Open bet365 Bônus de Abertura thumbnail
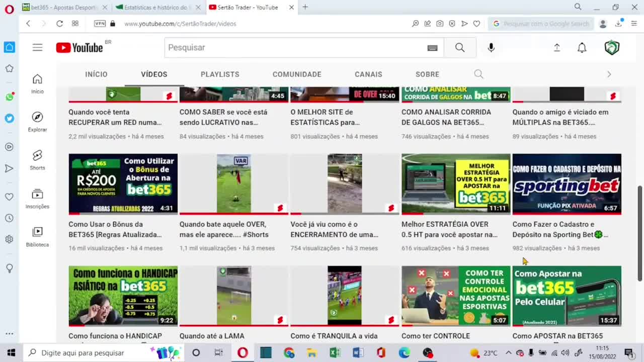Image resolution: width=644 pixels, height=362 pixels. (x=123, y=184)
